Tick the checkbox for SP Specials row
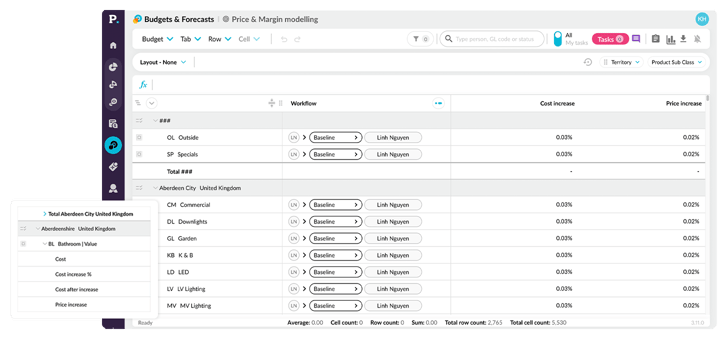This screenshot has height=360, width=720. (139, 154)
